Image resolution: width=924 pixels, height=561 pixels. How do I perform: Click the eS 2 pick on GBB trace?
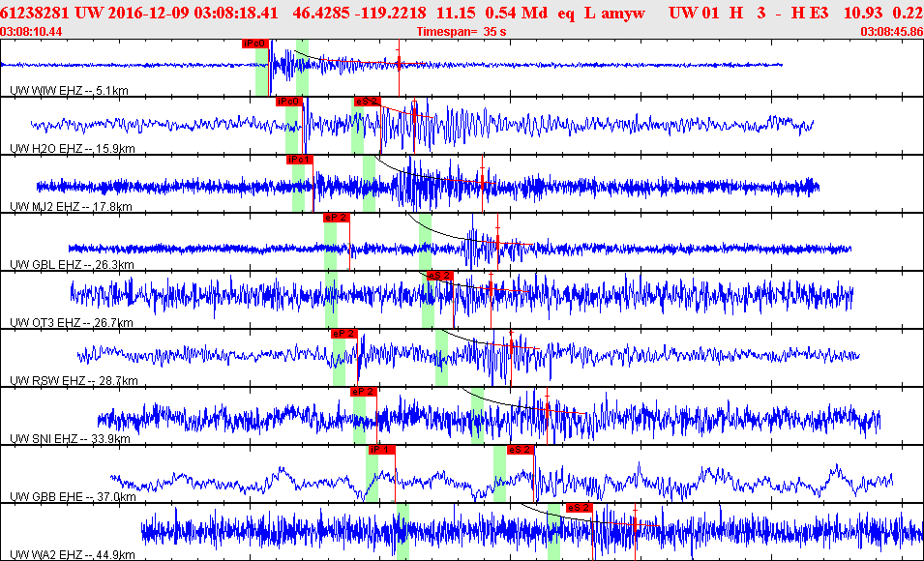(521, 450)
